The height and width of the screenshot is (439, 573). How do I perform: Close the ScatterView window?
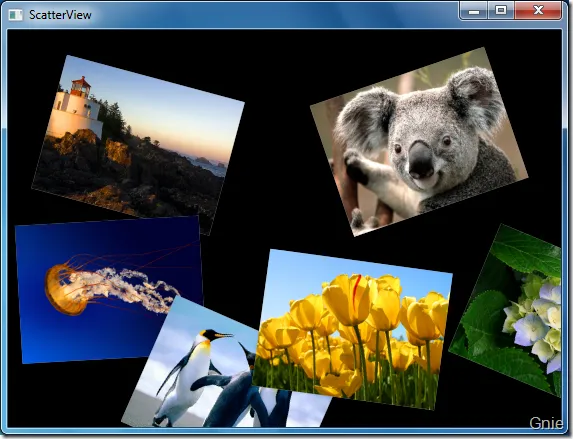538,11
